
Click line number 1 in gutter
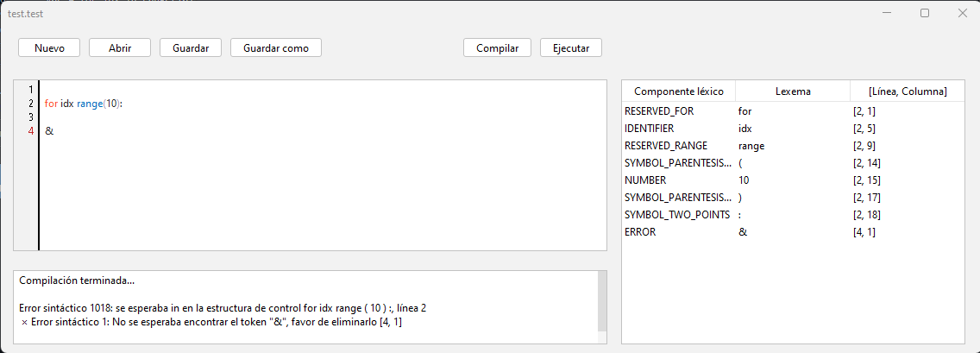tap(31, 90)
